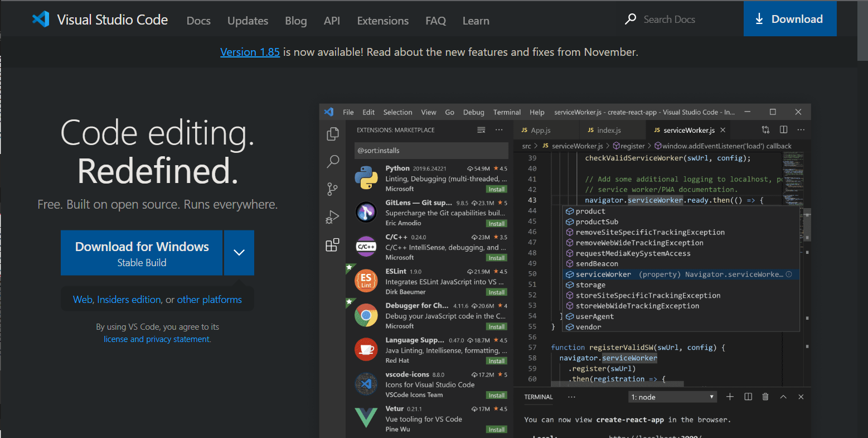Open the Docs menu item

(x=198, y=21)
